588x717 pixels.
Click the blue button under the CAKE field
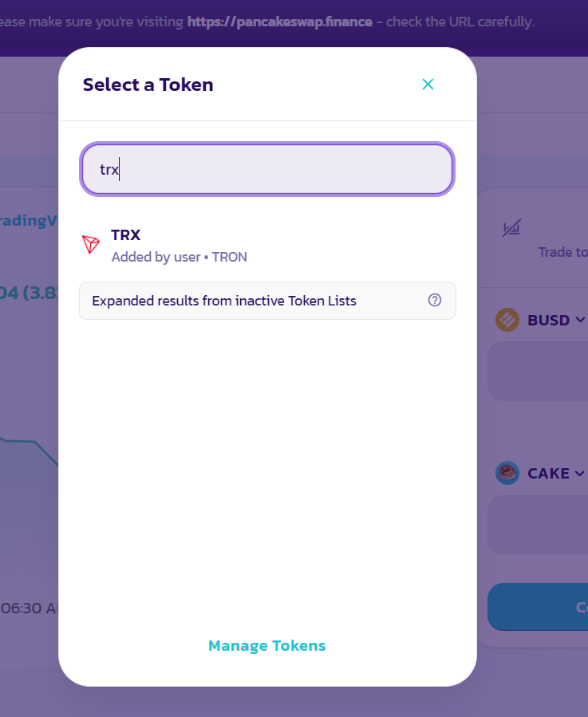point(538,607)
